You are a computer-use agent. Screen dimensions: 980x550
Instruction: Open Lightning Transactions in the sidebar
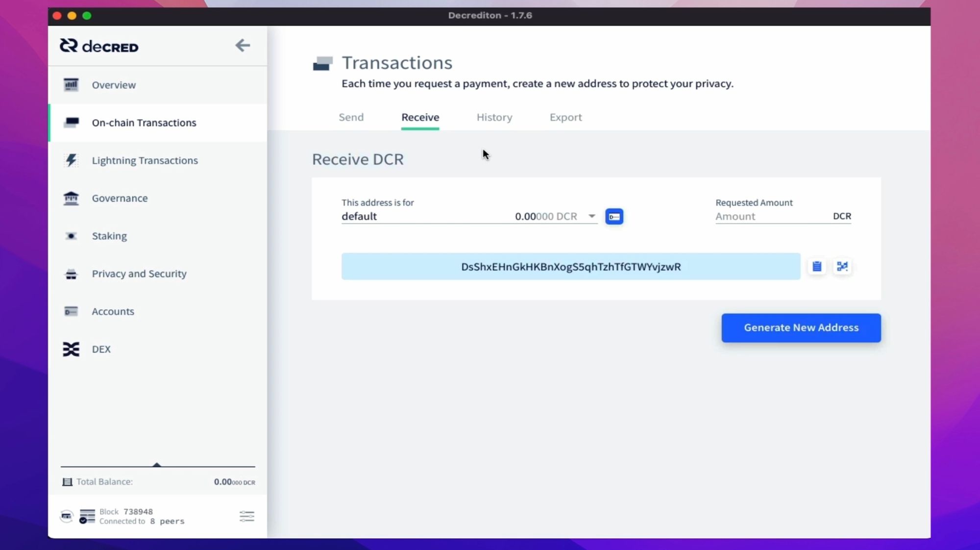145,160
